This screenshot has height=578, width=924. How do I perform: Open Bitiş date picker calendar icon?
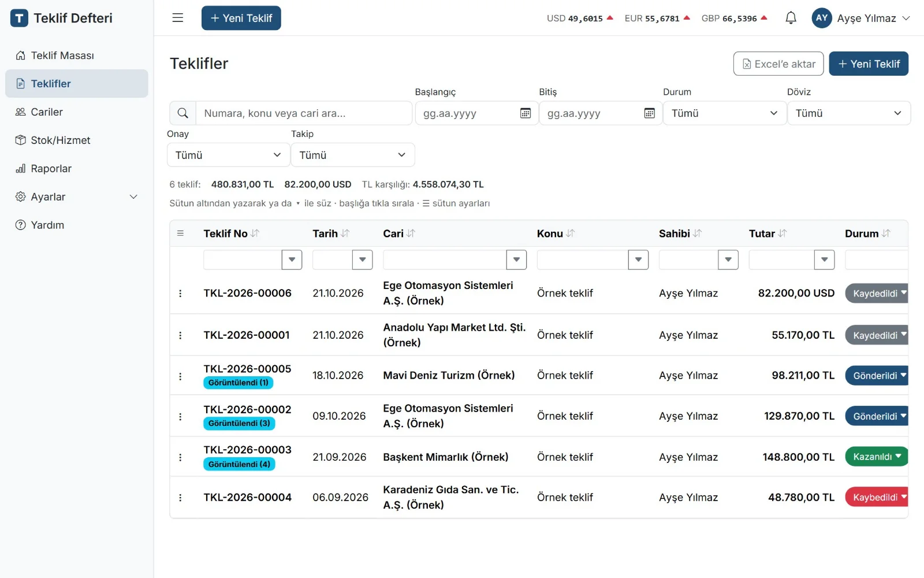click(x=649, y=113)
